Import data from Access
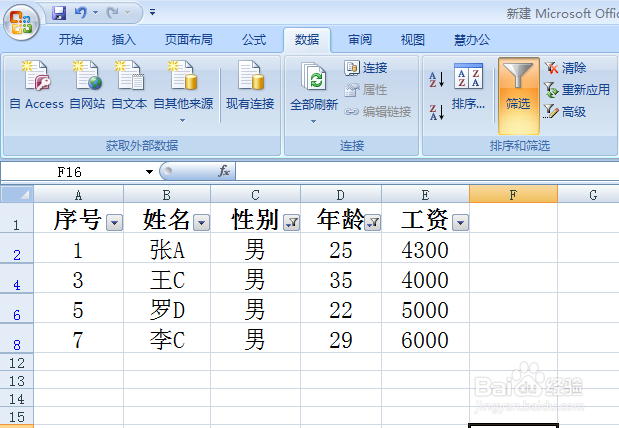 coord(36,85)
